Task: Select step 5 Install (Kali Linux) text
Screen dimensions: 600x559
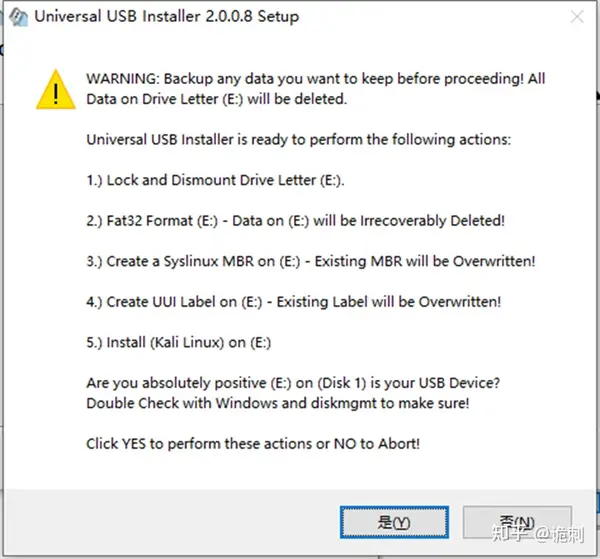Action: (179, 342)
